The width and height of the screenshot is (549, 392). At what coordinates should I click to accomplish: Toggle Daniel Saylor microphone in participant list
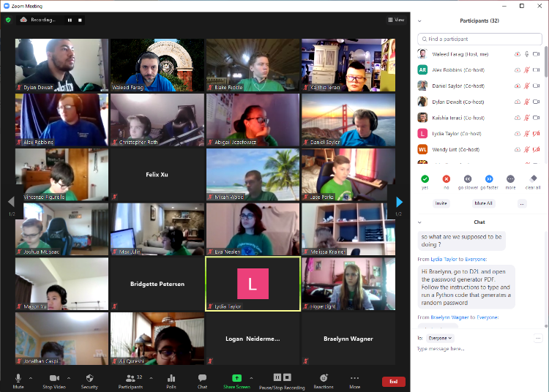coord(526,86)
